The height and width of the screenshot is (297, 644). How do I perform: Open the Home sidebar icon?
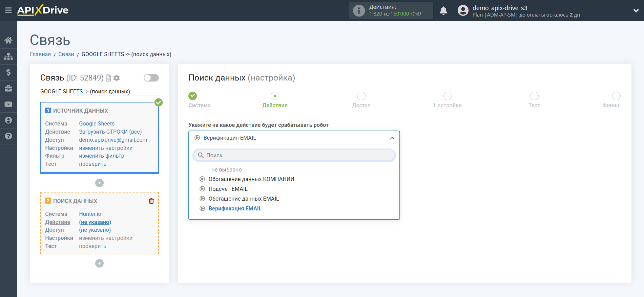click(8, 40)
